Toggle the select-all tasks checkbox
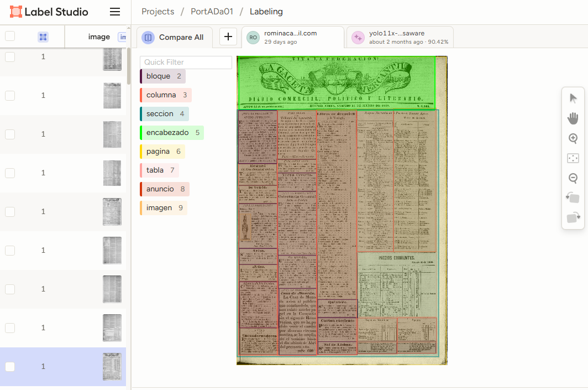 point(10,37)
